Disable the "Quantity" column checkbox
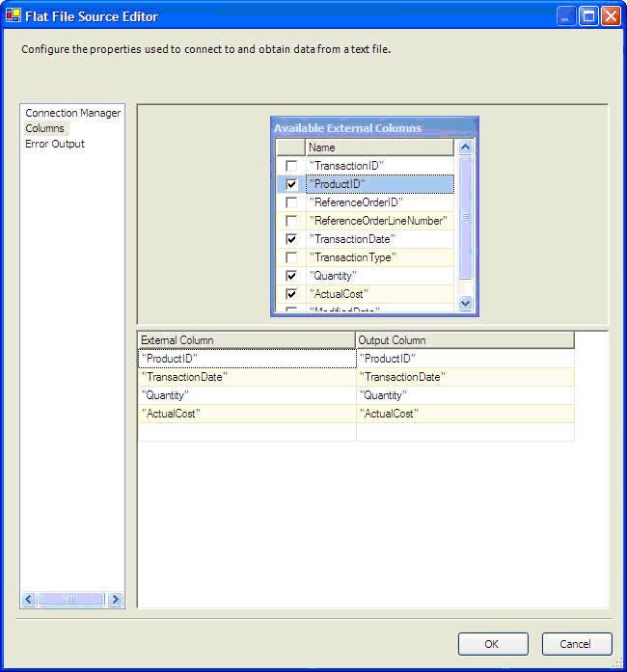This screenshot has width=627, height=672. pos(291,276)
